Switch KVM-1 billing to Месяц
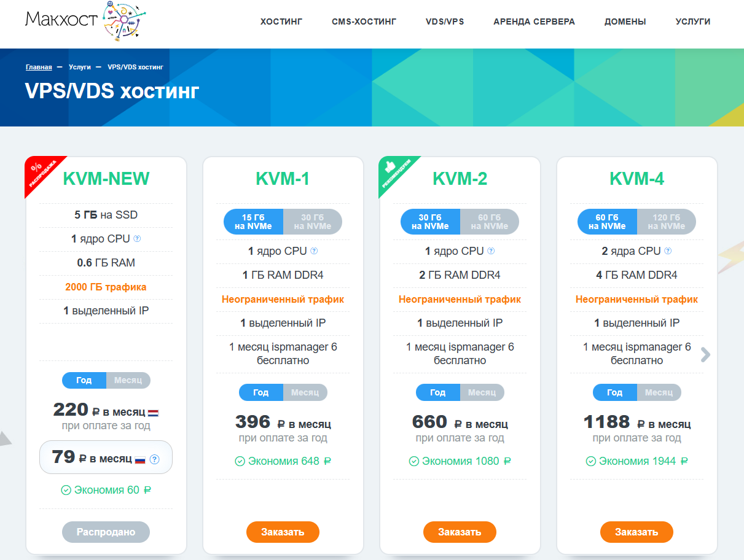744x560 pixels. (305, 392)
